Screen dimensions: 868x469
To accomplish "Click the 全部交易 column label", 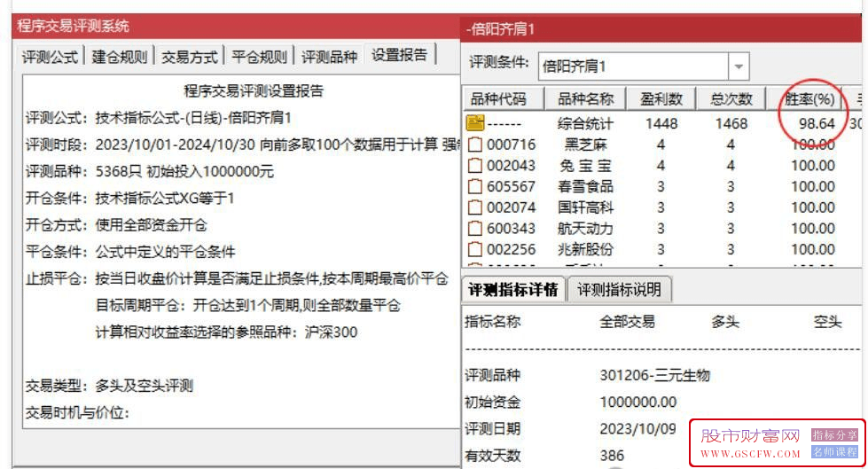I will tap(627, 322).
